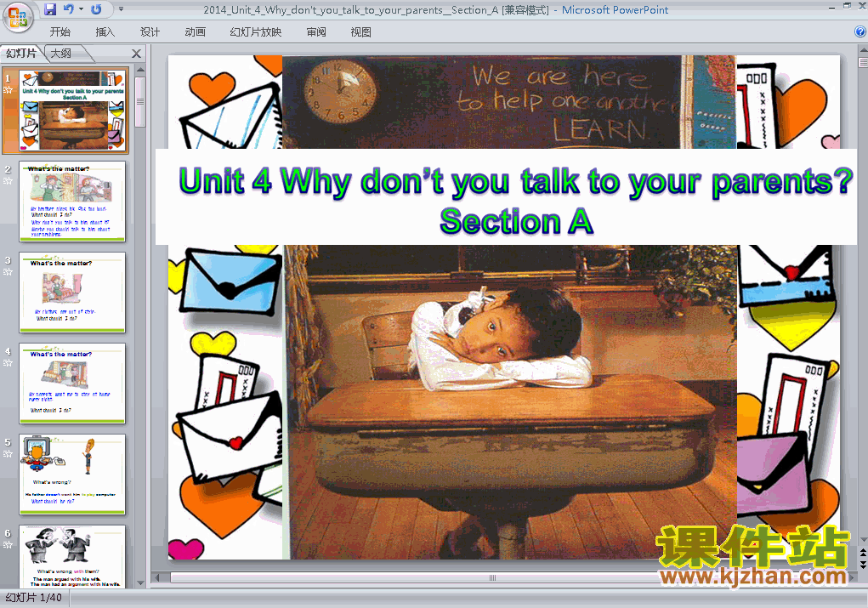This screenshot has width=868, height=608.
Task: Select slide 1 thumbnail
Action: click(72, 111)
